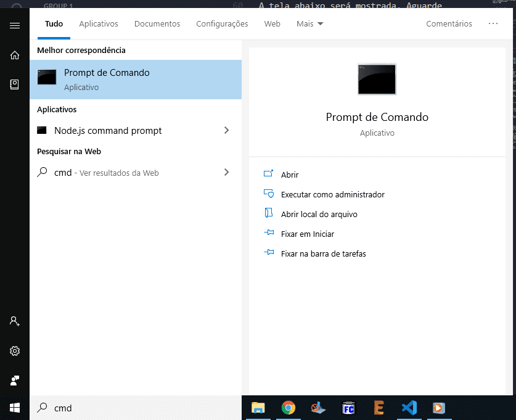Go to the Home icon in sidebar
The image size is (516, 420).
(14, 55)
